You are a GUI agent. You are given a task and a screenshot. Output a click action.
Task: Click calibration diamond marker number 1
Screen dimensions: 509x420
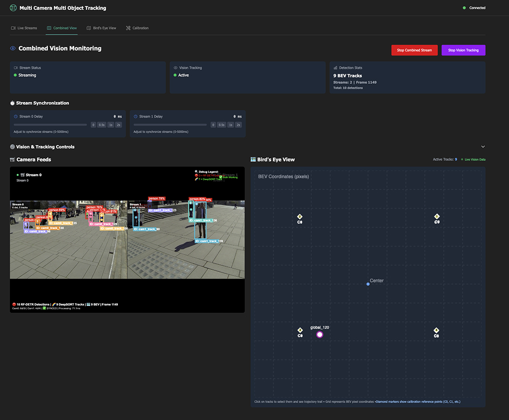coord(437,217)
